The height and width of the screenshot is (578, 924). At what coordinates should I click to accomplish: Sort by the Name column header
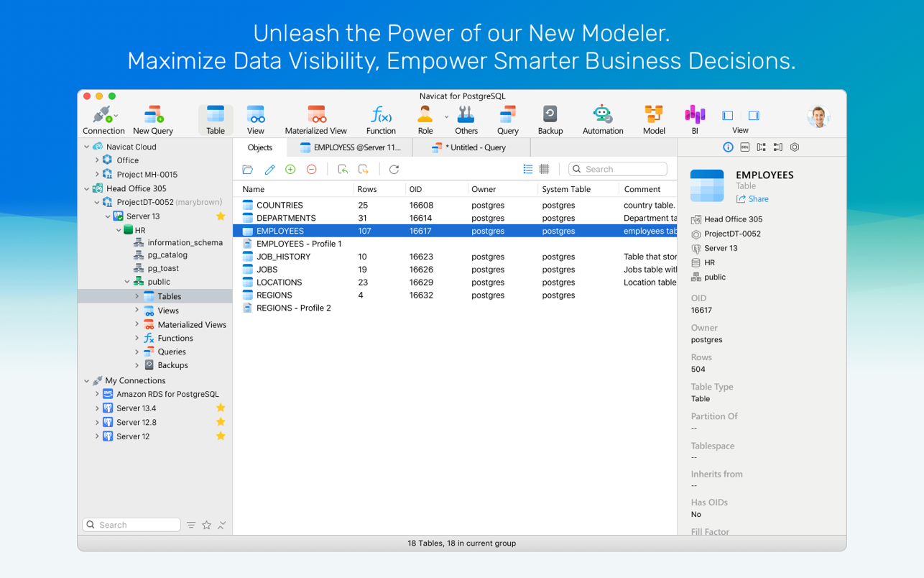click(293, 189)
